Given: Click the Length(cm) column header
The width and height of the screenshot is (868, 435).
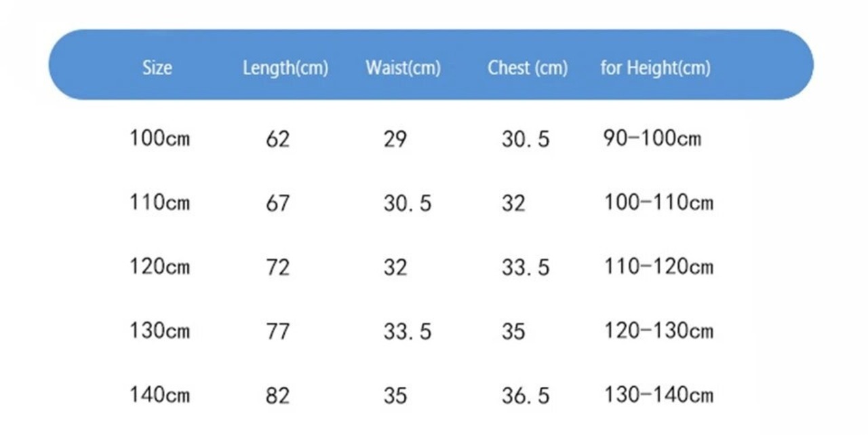Looking at the screenshot, I should 285,69.
